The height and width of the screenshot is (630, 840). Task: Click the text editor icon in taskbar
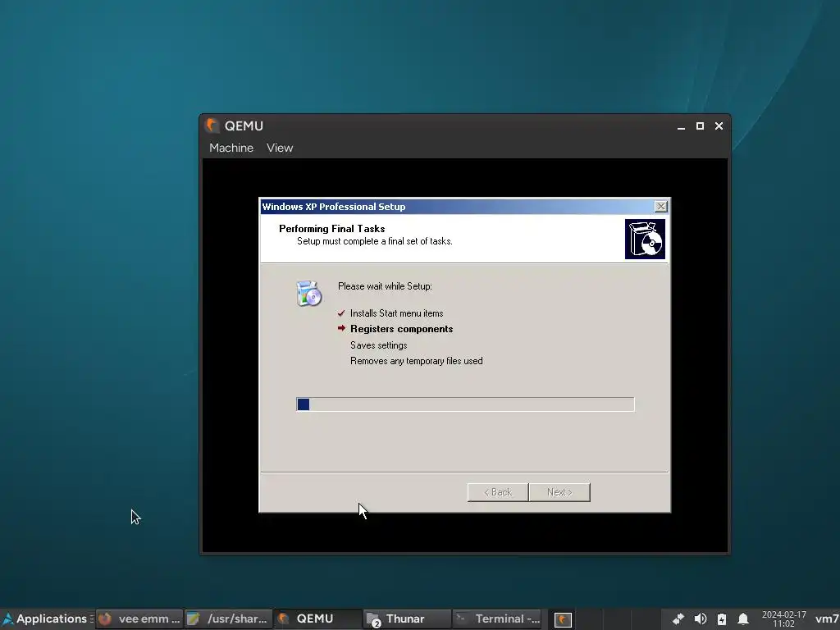point(194,619)
